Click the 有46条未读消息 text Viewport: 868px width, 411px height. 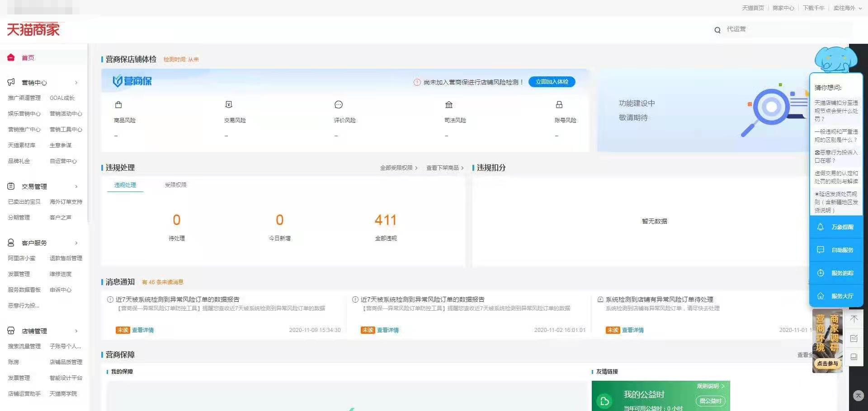(163, 282)
